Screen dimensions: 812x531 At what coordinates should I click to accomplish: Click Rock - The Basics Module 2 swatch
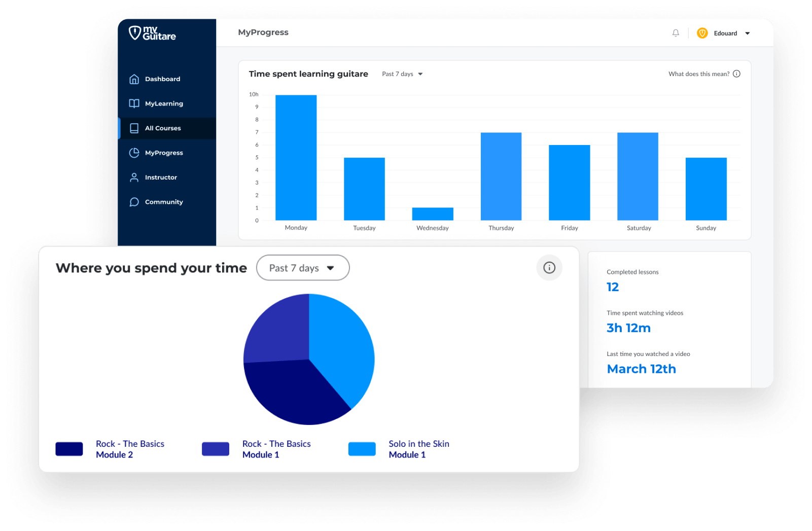pos(69,449)
